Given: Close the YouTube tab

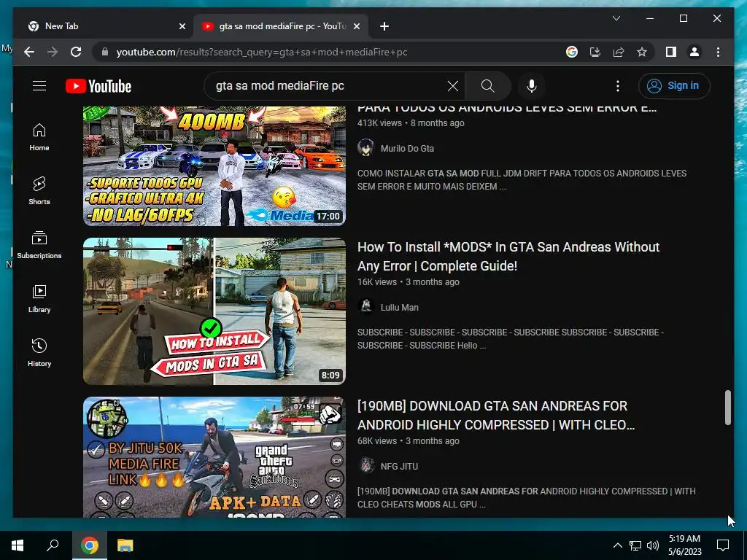Looking at the screenshot, I should coord(356,26).
